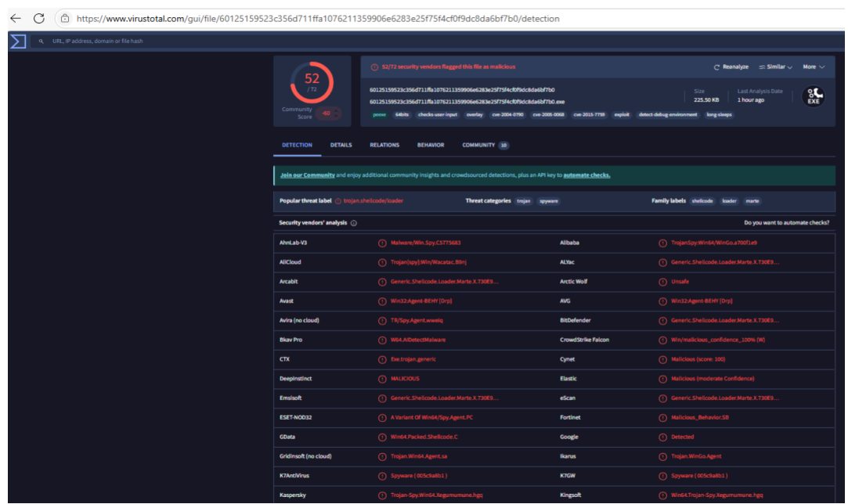Expand the More options dropdown
Viewport: 848px width, 504px height.
click(x=814, y=67)
